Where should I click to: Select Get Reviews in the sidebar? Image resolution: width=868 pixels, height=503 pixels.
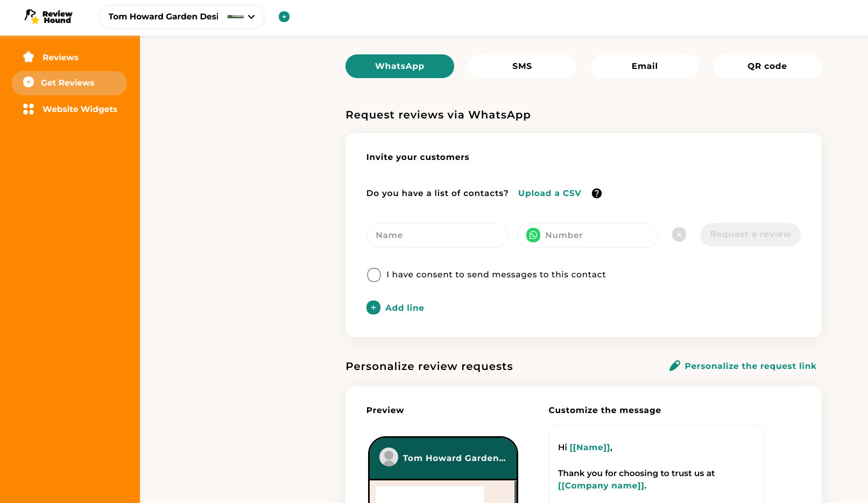tap(69, 83)
